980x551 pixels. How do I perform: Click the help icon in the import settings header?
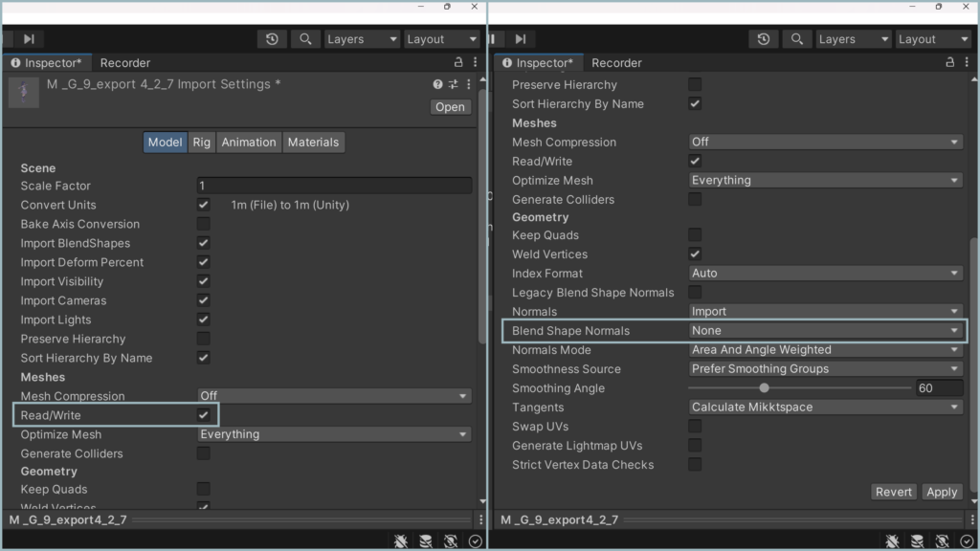(x=437, y=84)
